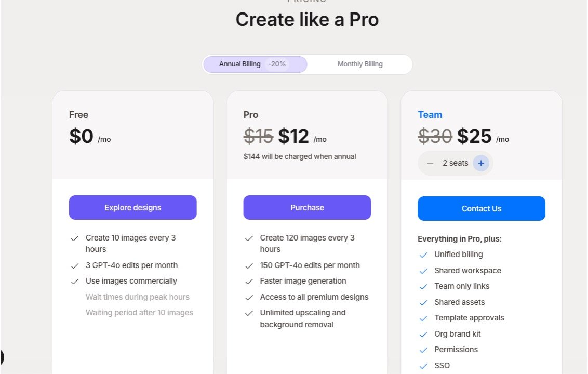Viewport: 588px width, 374px height.
Task: Click the checkmark next to Shared workspace
Action: tap(423, 271)
